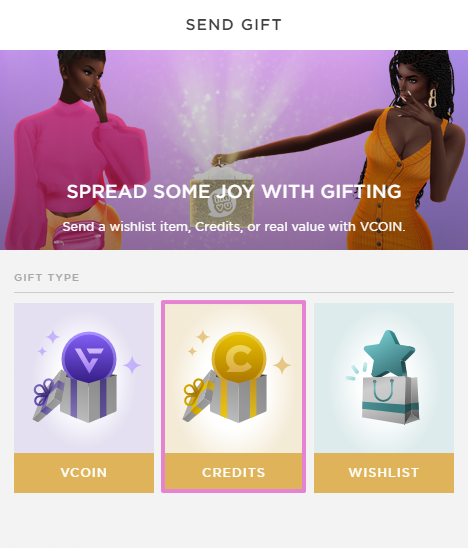Click the 'Send a wishlist item' banner subtitle

click(x=234, y=226)
